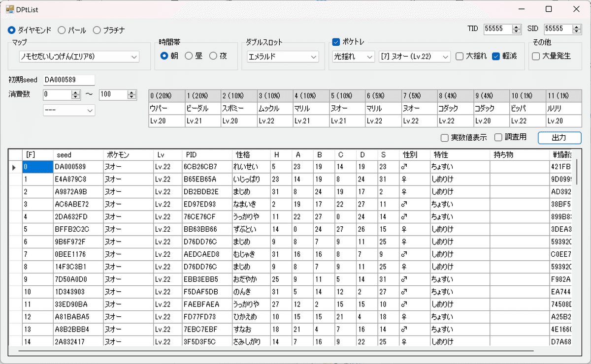Screen dimensions: 591x364
Task: Click seed cell DA000589 in table
Action: click(x=78, y=167)
